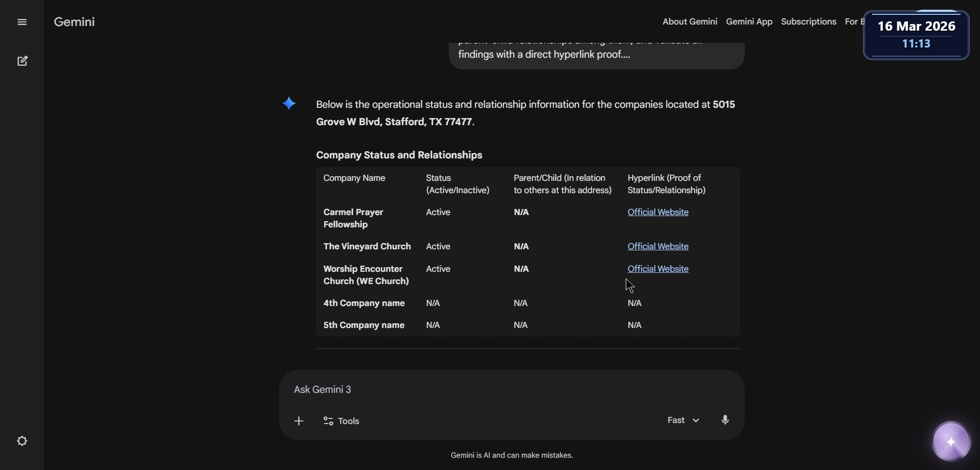Start a new chat with pencil icon

tap(22, 61)
